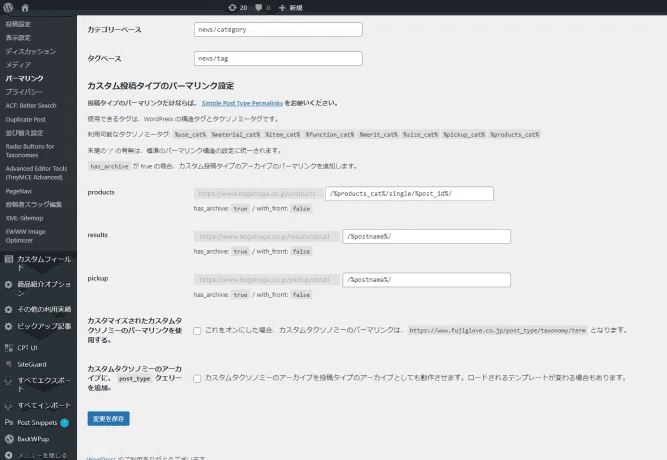
Task: Open 表示設定 in the settings submenu
Action: 18,37
